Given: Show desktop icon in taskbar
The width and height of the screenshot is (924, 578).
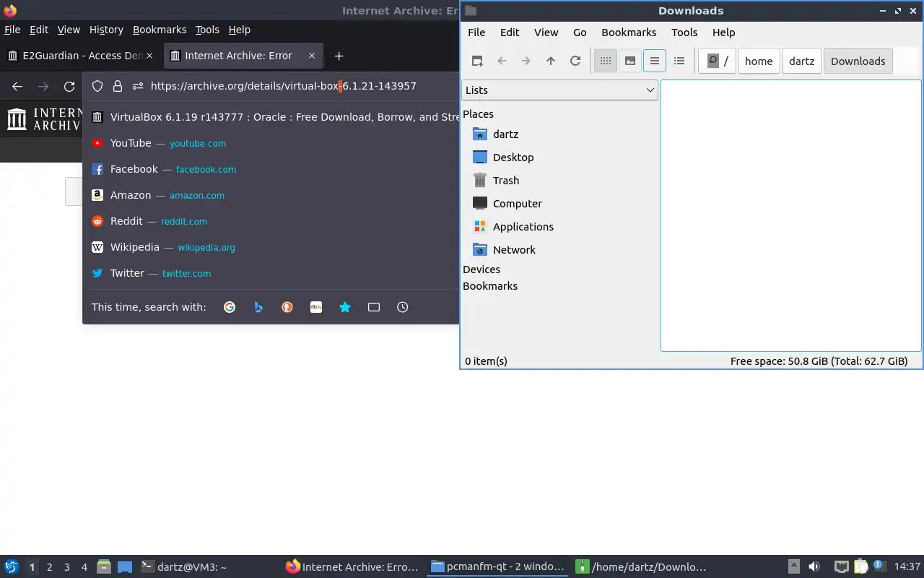Looking at the screenshot, I should click(x=125, y=567).
